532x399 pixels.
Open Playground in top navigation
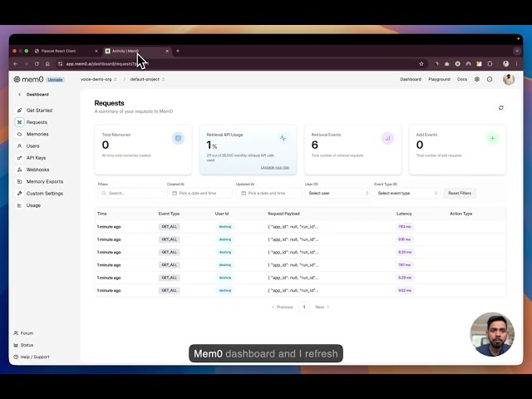point(439,79)
